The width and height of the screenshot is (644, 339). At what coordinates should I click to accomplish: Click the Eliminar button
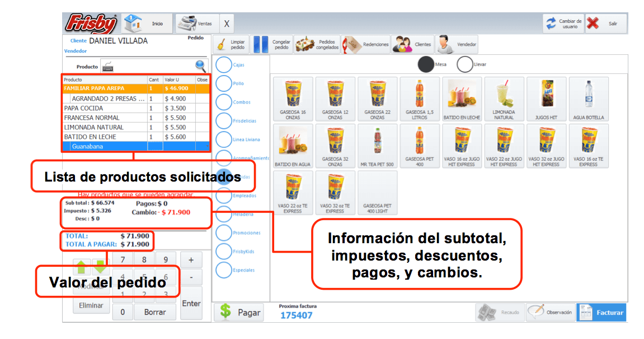(x=91, y=306)
